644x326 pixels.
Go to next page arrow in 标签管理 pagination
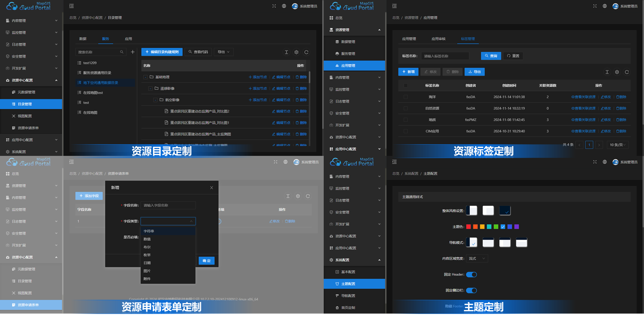(599, 145)
